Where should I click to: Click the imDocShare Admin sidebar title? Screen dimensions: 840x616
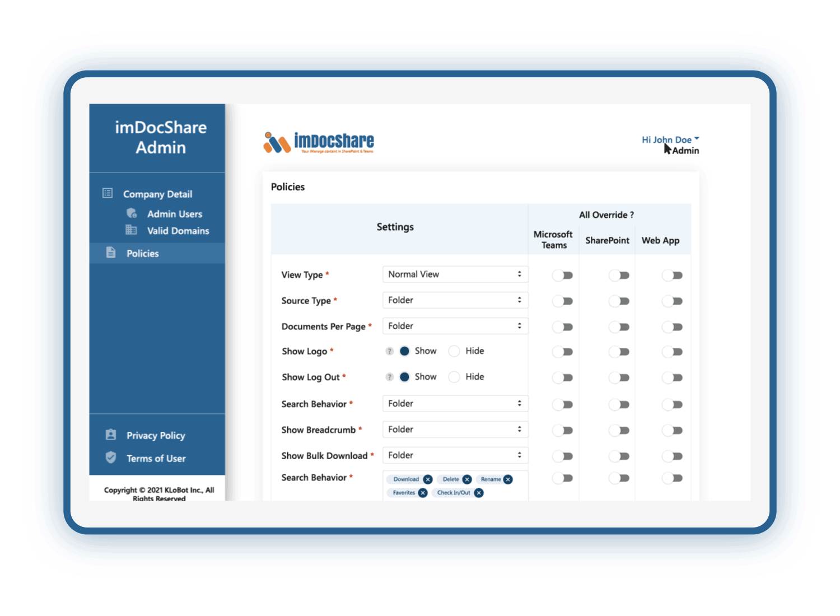[161, 137]
